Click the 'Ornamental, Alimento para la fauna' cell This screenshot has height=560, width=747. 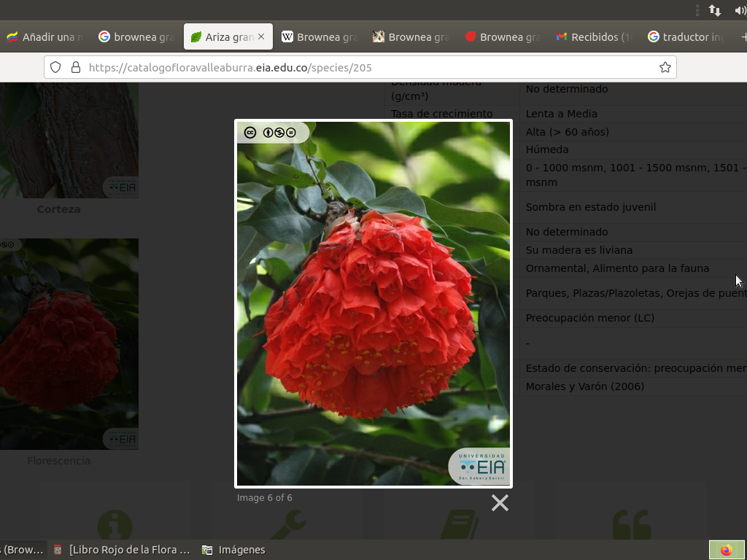617,268
